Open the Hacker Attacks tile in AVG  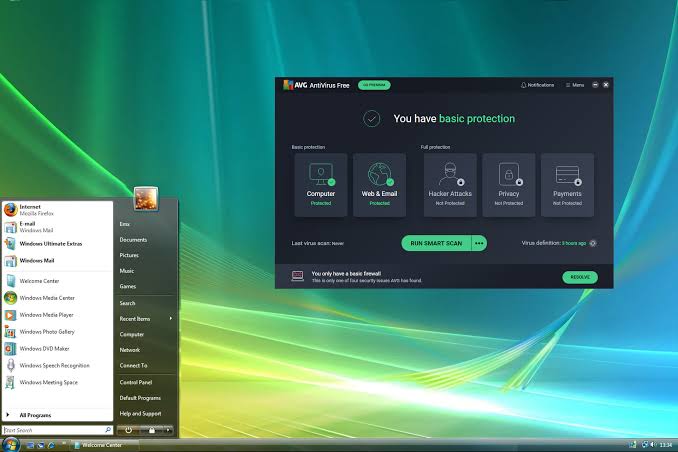[450, 185]
